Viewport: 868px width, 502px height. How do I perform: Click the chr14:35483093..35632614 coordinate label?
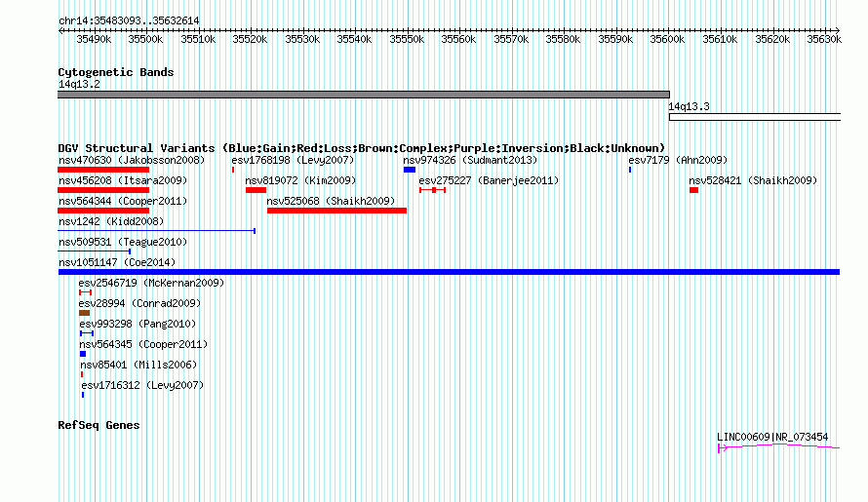(129, 20)
